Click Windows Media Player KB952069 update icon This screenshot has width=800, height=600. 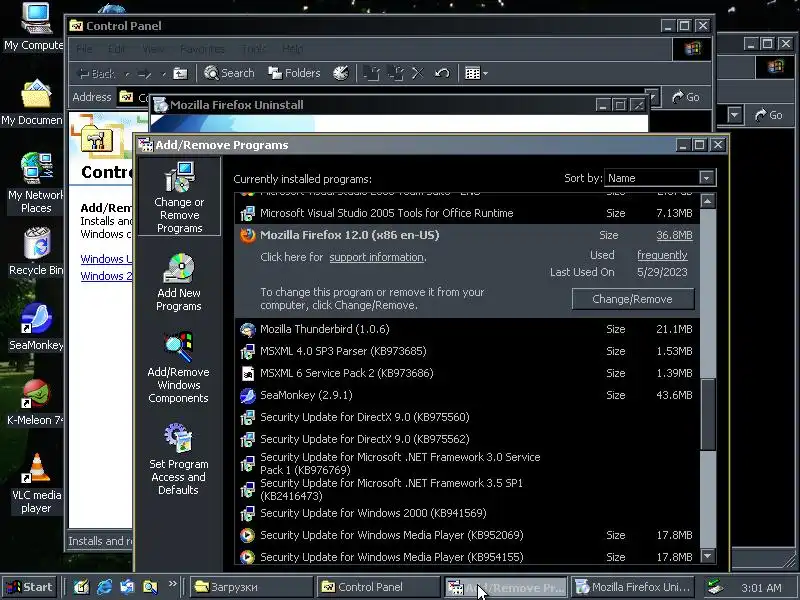248,535
